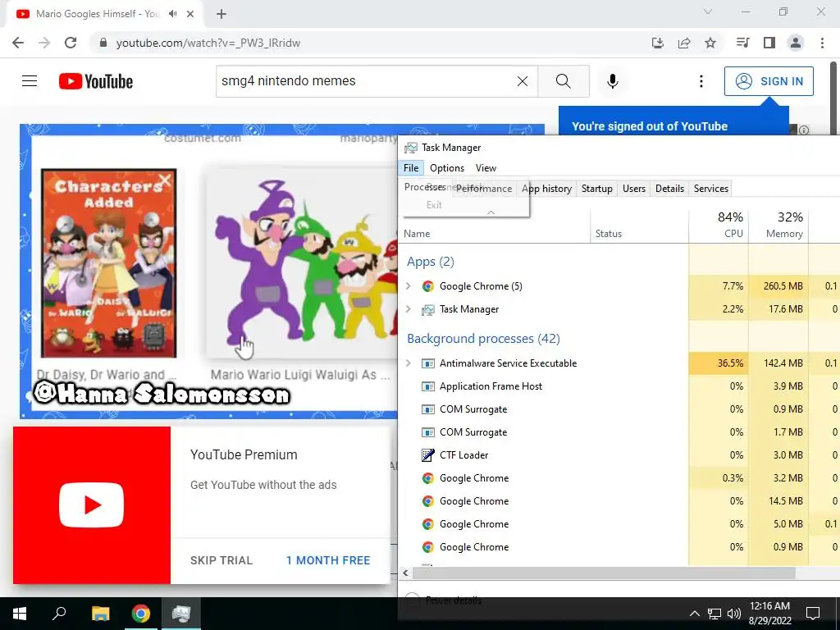Toggle Chrome side panel icon
The height and width of the screenshot is (630, 840).
tap(769, 43)
